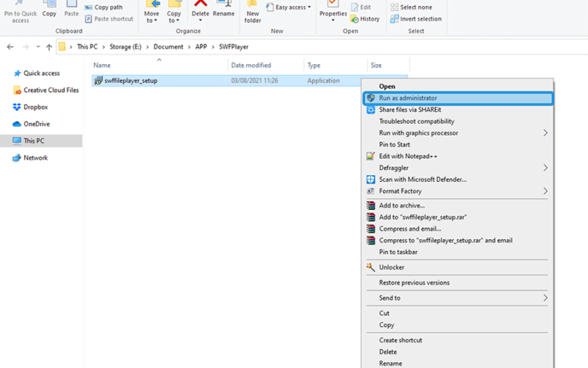
Task: Click the Rename ribbon icon
Action: [x=224, y=4]
